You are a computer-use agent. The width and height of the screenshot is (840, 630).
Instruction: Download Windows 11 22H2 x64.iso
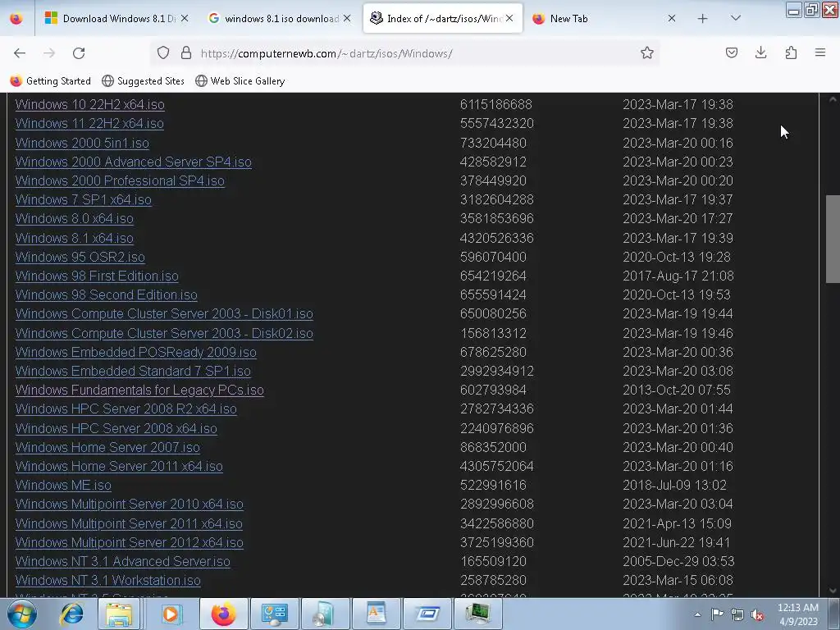(x=89, y=123)
